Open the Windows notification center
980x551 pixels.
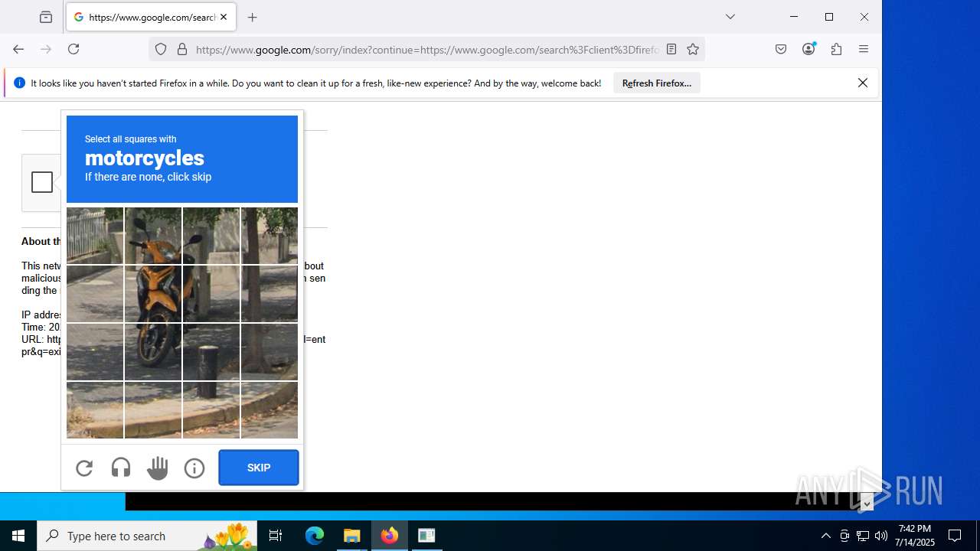point(955,536)
